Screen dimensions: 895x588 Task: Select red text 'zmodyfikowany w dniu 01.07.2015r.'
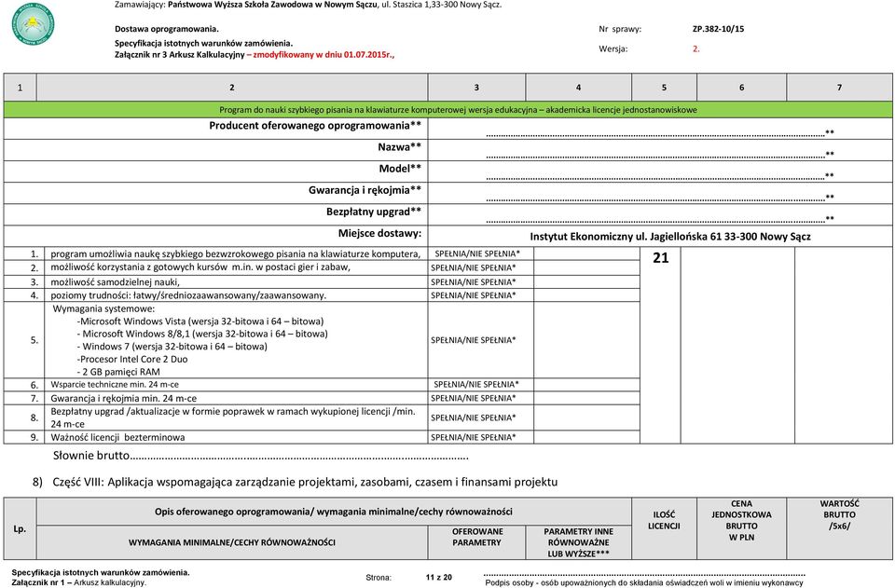pos(324,55)
